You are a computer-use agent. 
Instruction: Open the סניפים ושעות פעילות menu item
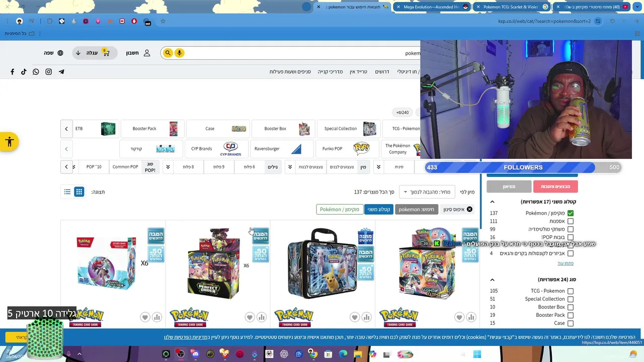tap(290, 72)
